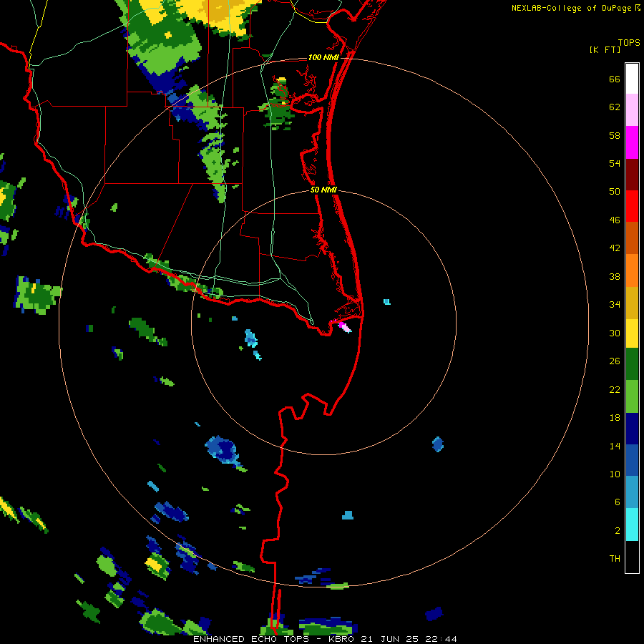Click the 50 NMI range ring label

(x=323, y=190)
